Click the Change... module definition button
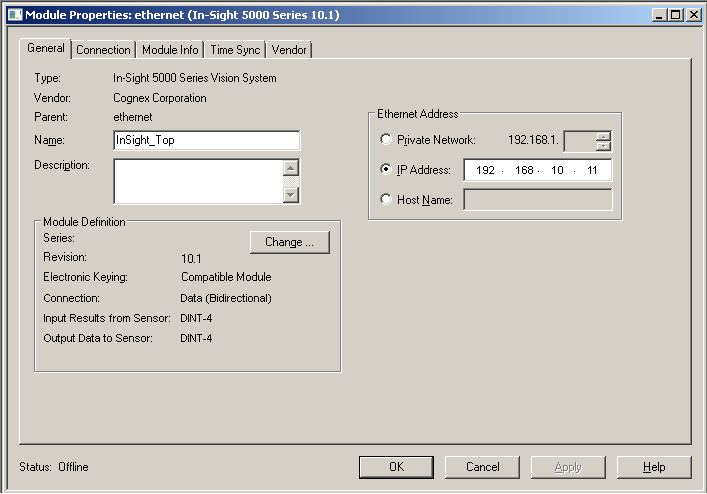The image size is (707, 494). coord(289,242)
